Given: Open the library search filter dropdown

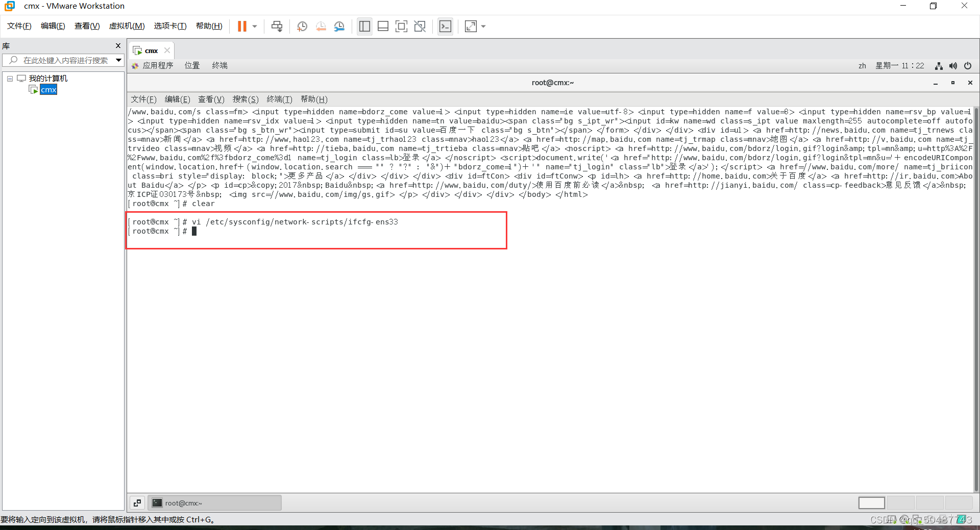Looking at the screenshot, I should click(119, 60).
